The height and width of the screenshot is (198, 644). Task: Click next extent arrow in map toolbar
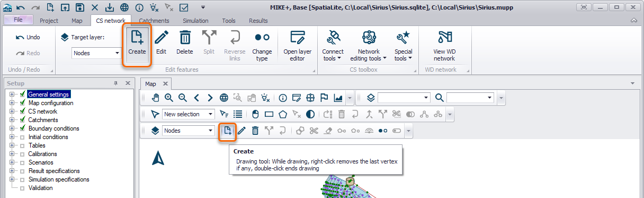(x=210, y=98)
